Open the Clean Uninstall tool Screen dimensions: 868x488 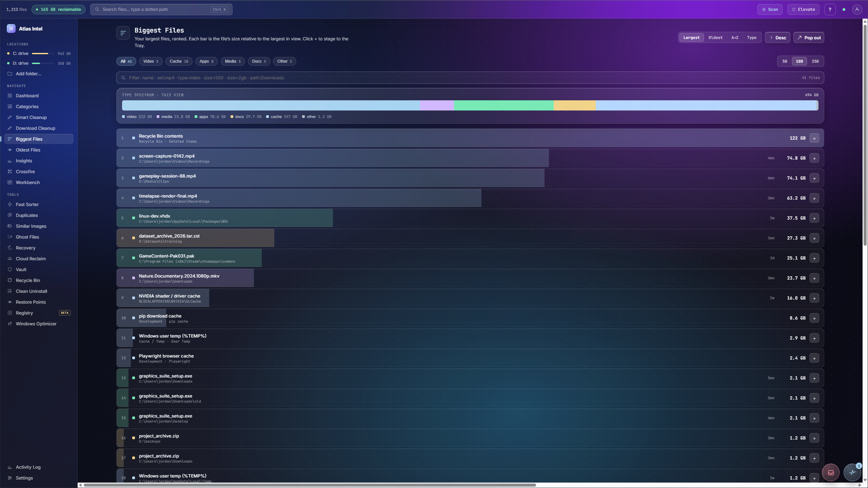(x=39, y=291)
